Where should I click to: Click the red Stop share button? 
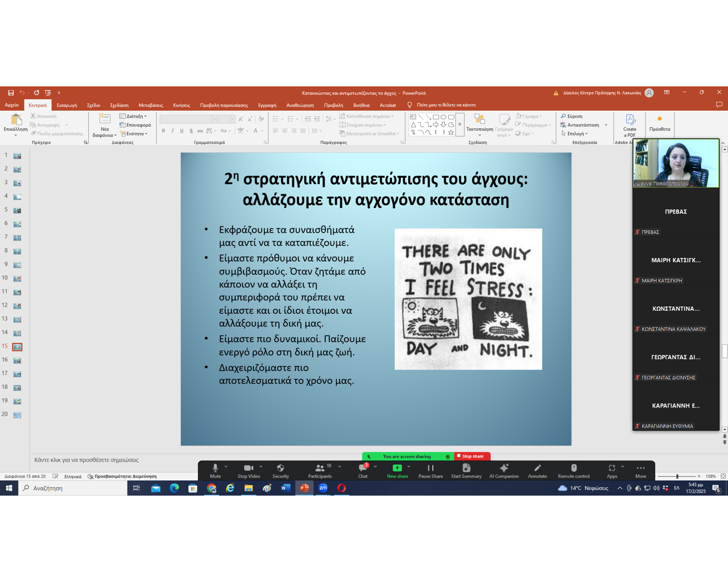click(472, 456)
